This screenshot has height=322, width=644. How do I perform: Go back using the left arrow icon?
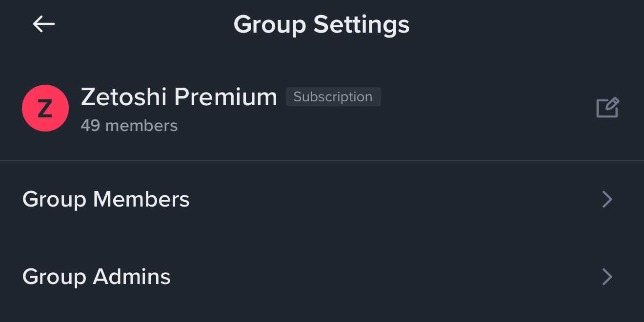click(44, 24)
